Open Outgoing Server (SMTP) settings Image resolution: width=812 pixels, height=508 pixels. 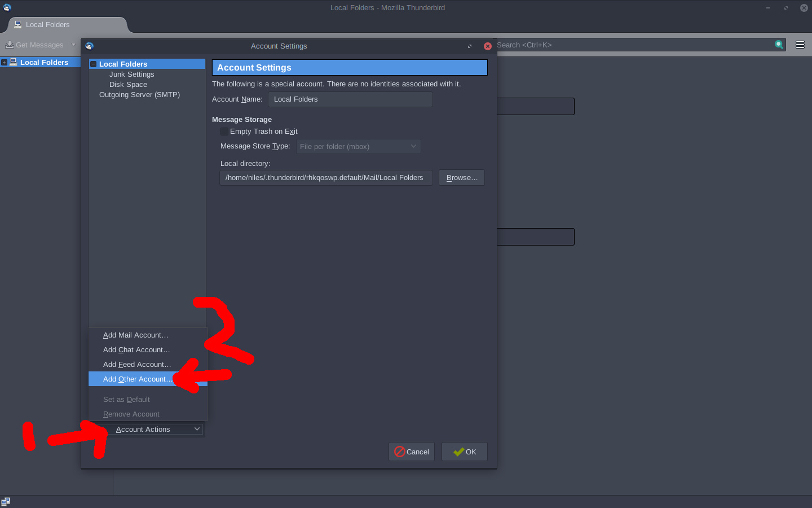coord(139,95)
